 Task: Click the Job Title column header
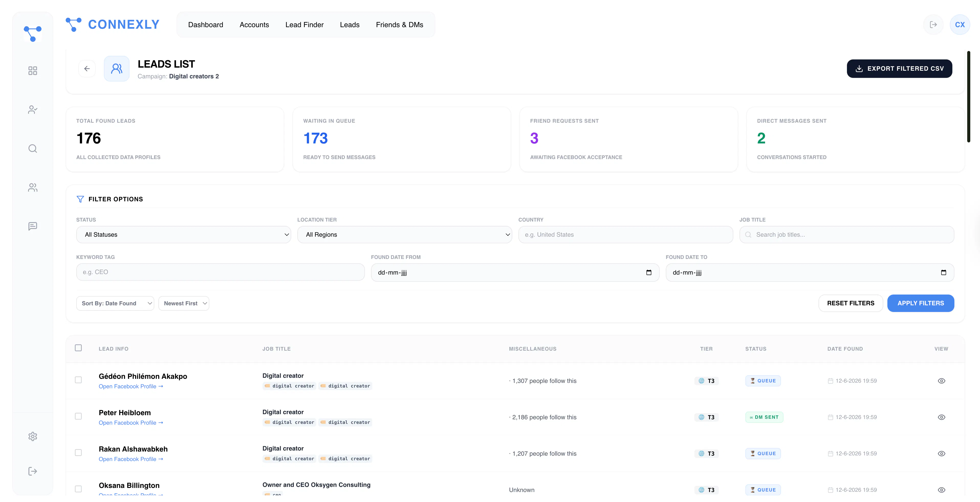point(277,349)
